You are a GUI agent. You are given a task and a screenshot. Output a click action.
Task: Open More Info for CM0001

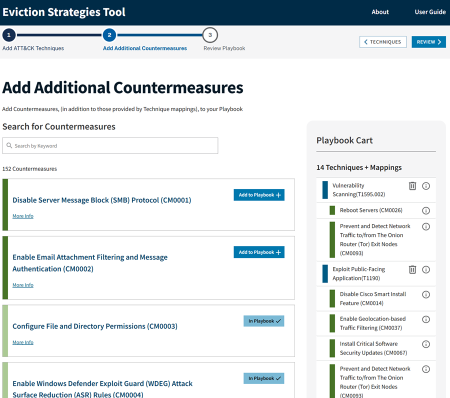tap(23, 216)
